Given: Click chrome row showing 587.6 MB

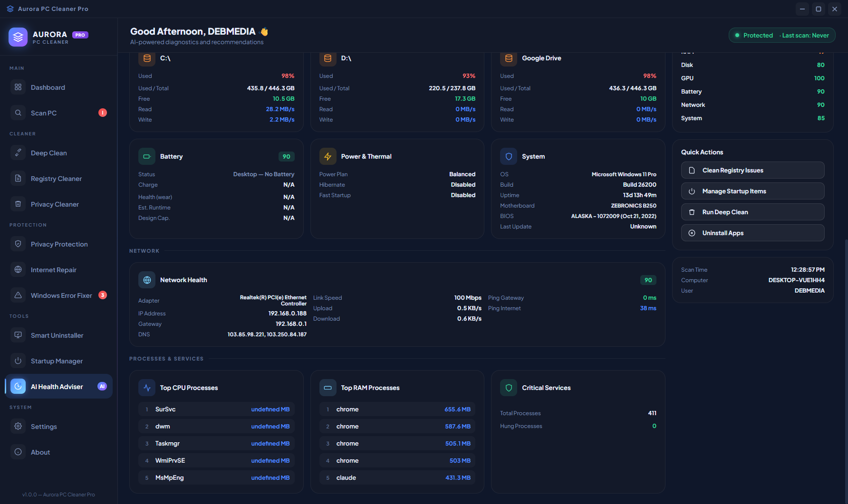Looking at the screenshot, I should tap(397, 427).
